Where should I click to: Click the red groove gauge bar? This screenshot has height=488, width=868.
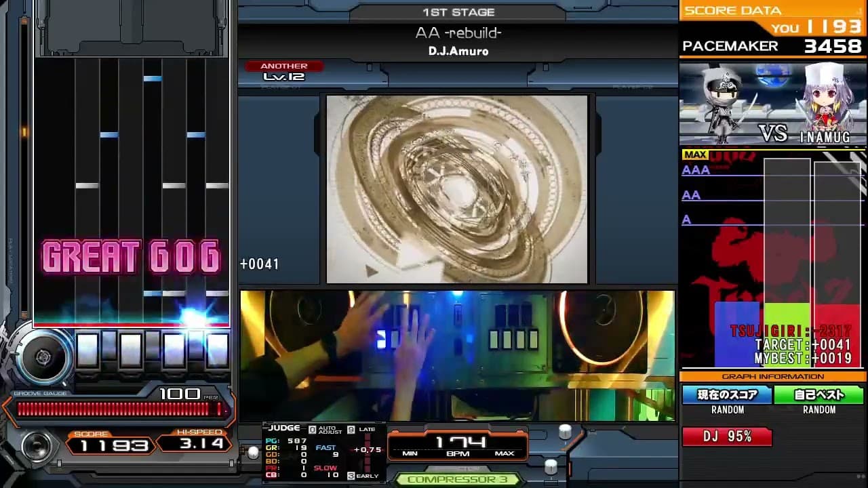click(x=119, y=409)
